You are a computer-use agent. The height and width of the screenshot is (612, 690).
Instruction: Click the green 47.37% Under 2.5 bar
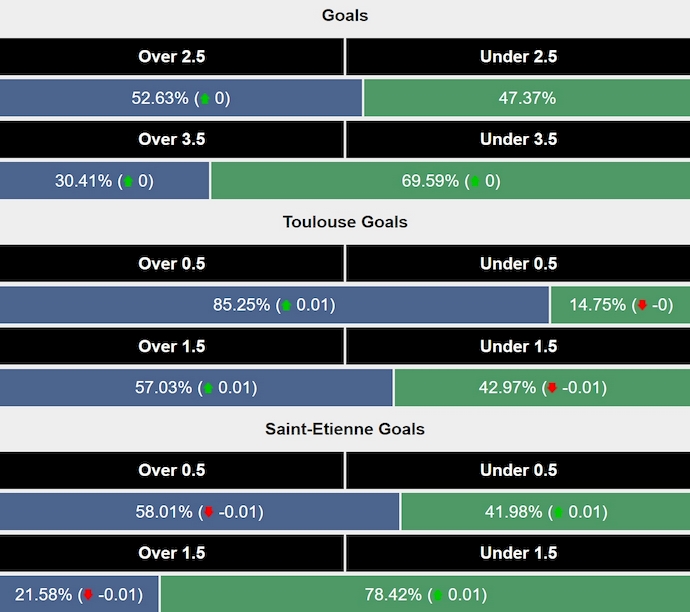click(526, 99)
